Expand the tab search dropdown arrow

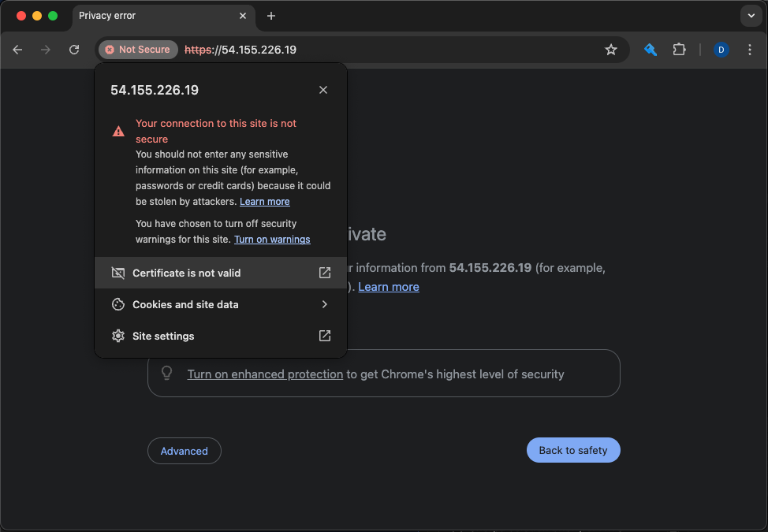point(749,16)
